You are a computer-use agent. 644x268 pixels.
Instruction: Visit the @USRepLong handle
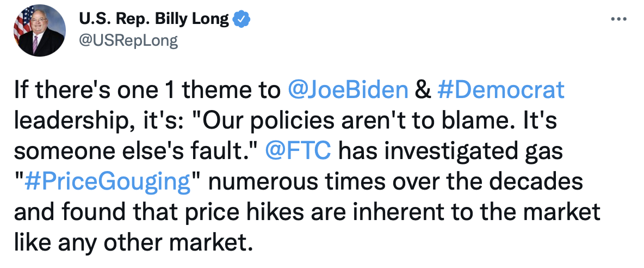128,41
